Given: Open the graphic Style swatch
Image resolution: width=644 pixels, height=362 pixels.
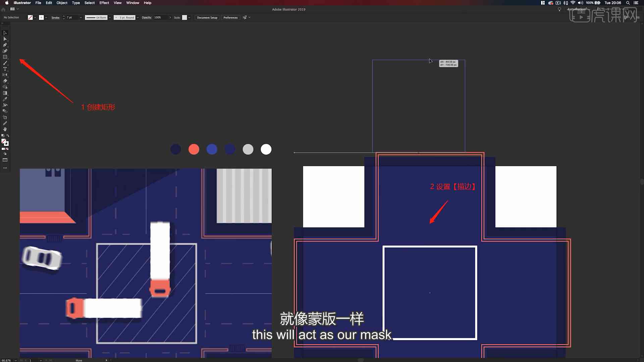Looking at the screenshot, I should pyautogui.click(x=184, y=17).
